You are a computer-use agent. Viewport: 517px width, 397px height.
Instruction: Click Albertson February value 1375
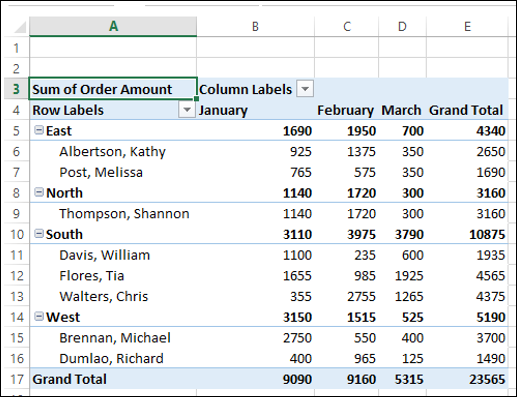(x=361, y=152)
